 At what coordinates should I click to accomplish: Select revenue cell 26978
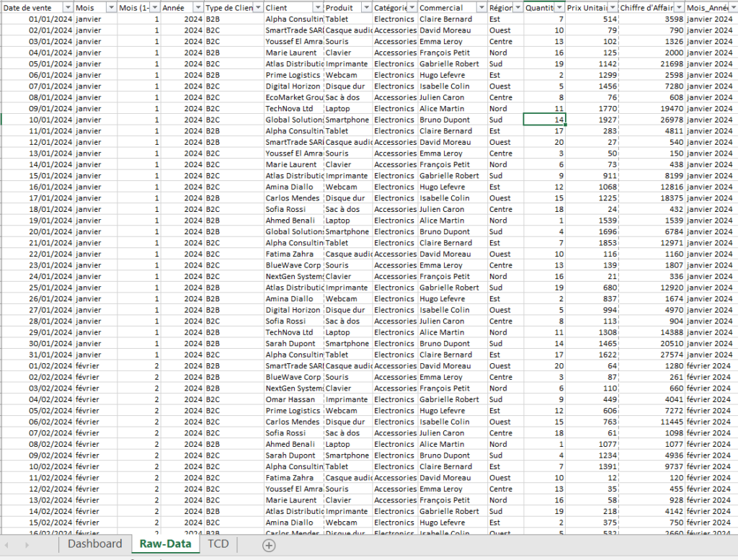(x=652, y=120)
